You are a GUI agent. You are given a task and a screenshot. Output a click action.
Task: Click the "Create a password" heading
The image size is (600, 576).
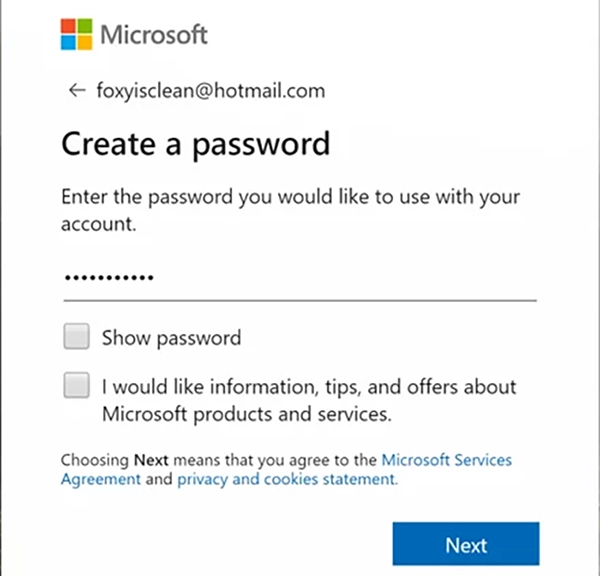tap(196, 144)
